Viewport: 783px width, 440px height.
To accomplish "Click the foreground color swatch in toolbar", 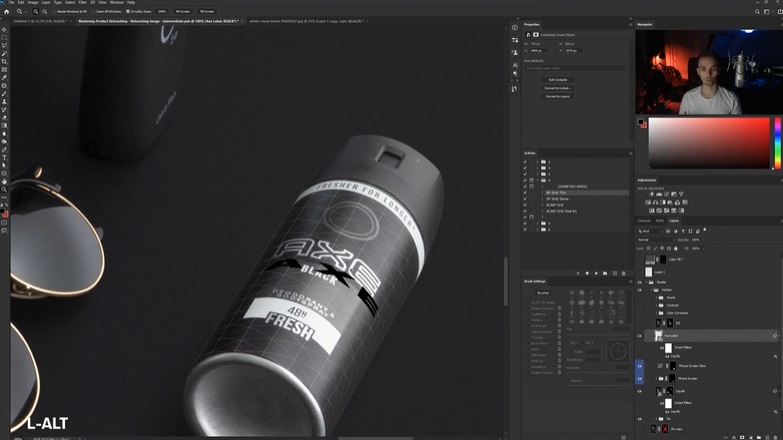I will [x=2, y=211].
